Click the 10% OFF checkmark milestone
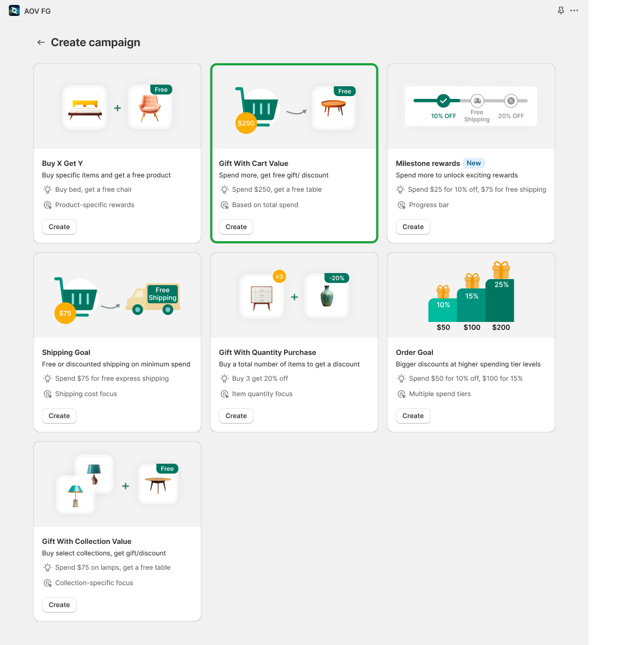This screenshot has height=645, width=644. click(x=443, y=101)
